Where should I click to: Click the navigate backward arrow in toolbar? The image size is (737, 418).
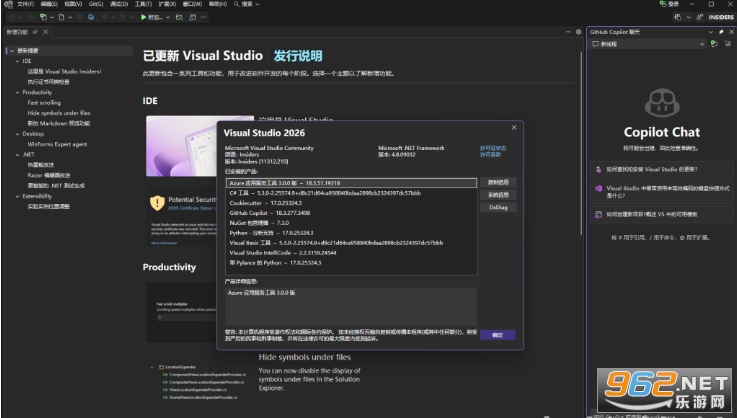point(12,17)
